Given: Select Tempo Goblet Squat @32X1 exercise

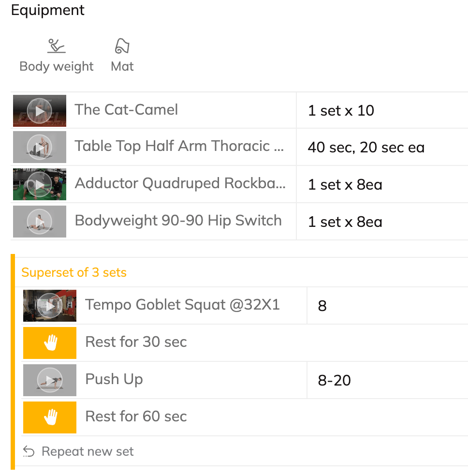Looking at the screenshot, I should (182, 305).
